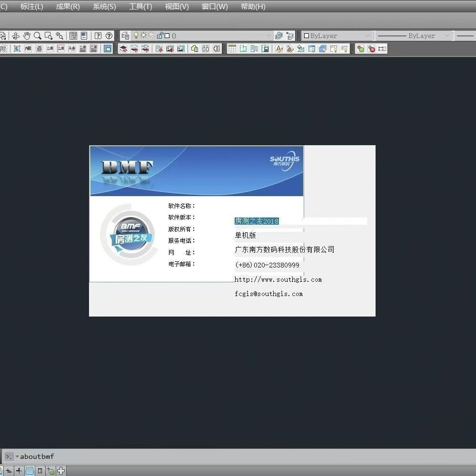
Task: Open the Layer Properties Manager
Action: [125, 36]
